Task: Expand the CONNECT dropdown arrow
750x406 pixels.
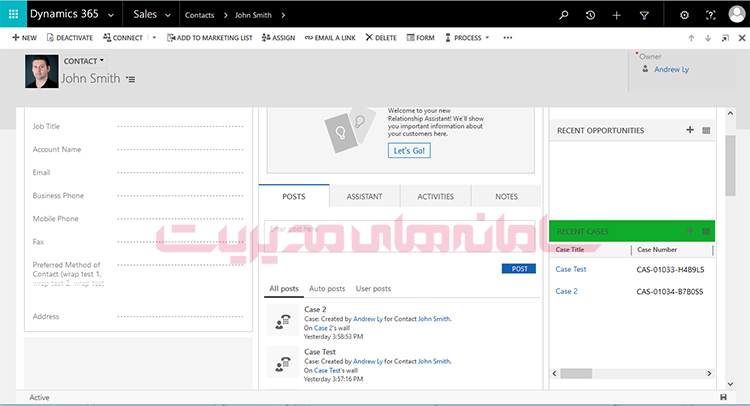Action: click(154, 38)
